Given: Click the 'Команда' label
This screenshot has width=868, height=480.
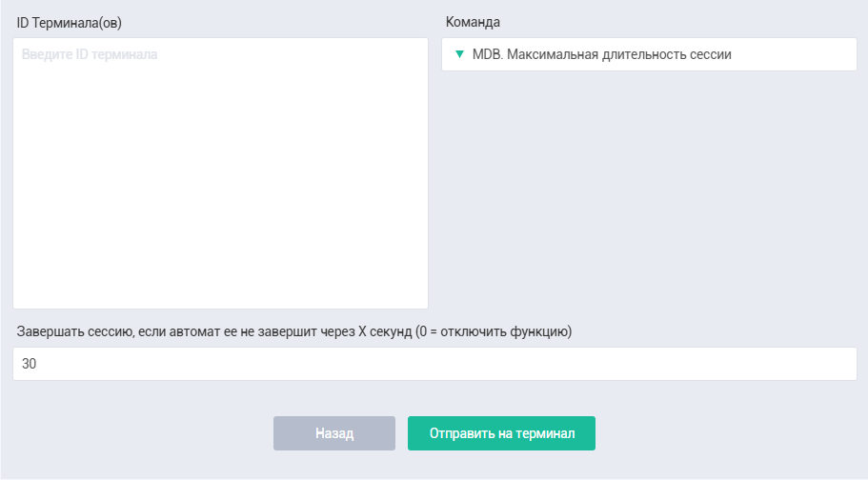Looking at the screenshot, I should [x=473, y=22].
